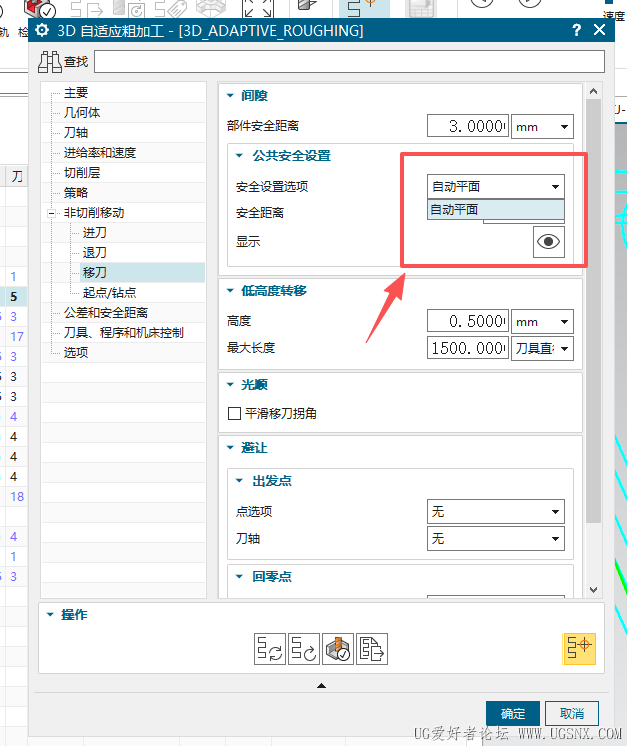
Task: Open the mm unit dropdown for 高度
Action: tap(542, 322)
